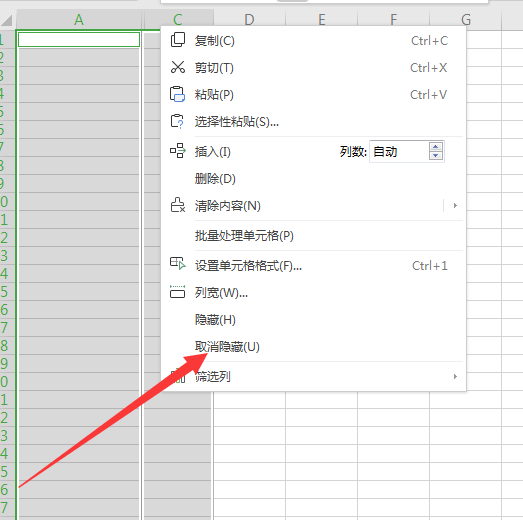Click the insert column icon beside 插入(I)

coord(178,151)
